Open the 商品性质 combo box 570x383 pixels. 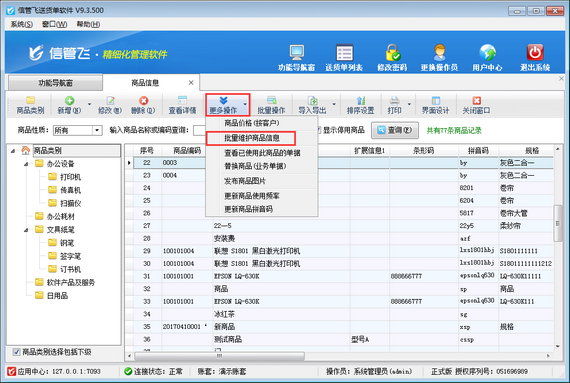click(77, 130)
